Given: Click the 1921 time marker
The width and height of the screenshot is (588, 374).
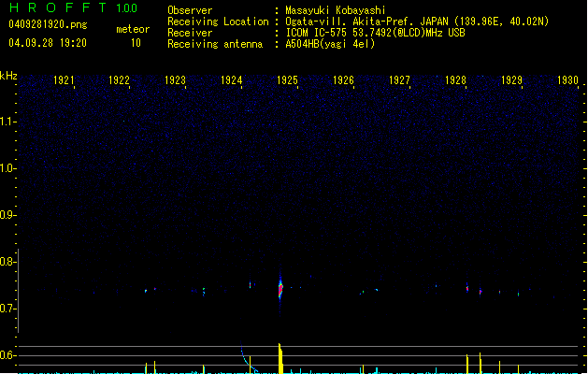Looking at the screenshot, I should pos(64,80).
